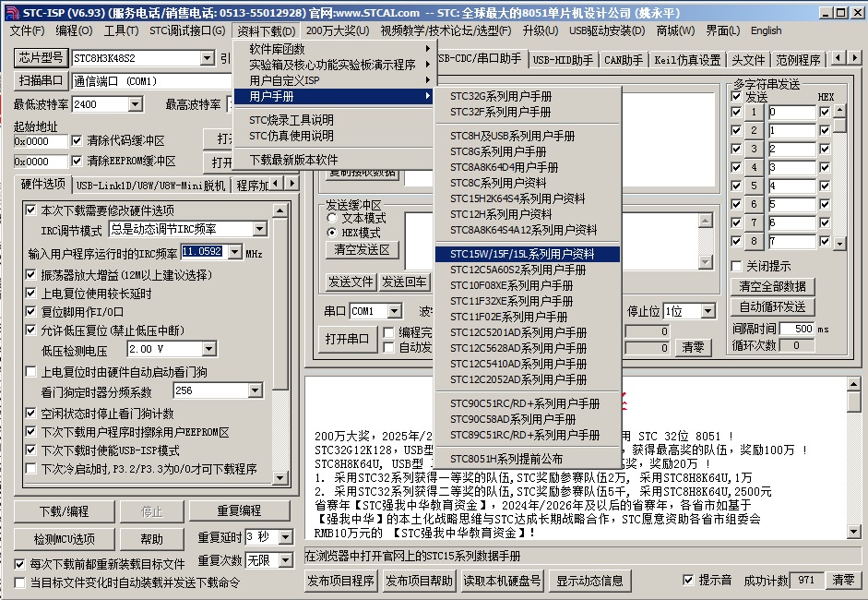Uncheck 上电复位使用较长延时
This screenshot has width=868, height=600.
(31, 293)
